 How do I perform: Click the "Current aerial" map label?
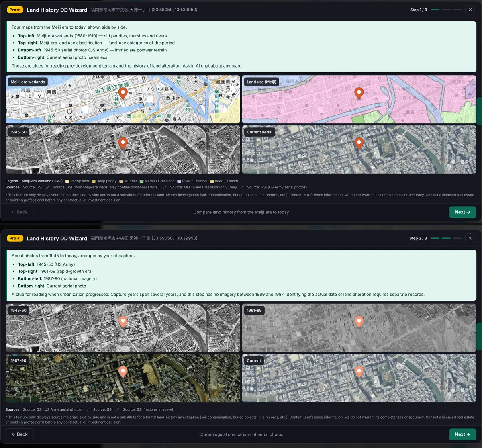[x=259, y=132]
